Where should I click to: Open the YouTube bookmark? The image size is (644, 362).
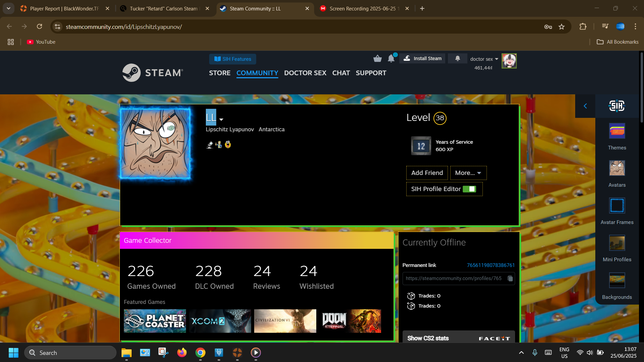(x=41, y=42)
